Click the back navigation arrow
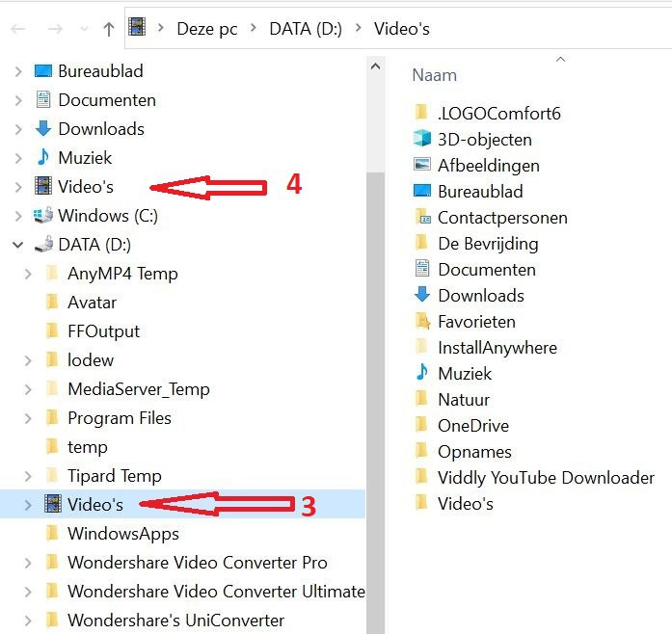 click(x=18, y=29)
